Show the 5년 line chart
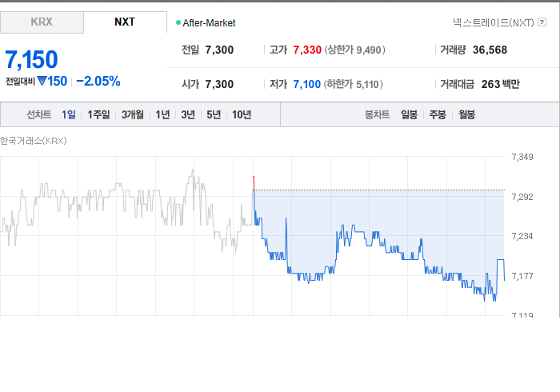This screenshot has height=392, width=560. click(x=214, y=114)
